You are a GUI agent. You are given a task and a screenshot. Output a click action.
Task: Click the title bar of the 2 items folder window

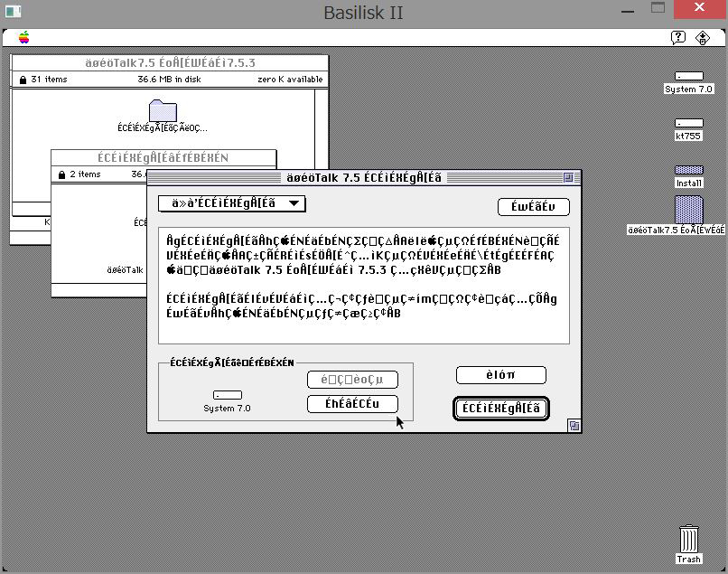click(163, 157)
